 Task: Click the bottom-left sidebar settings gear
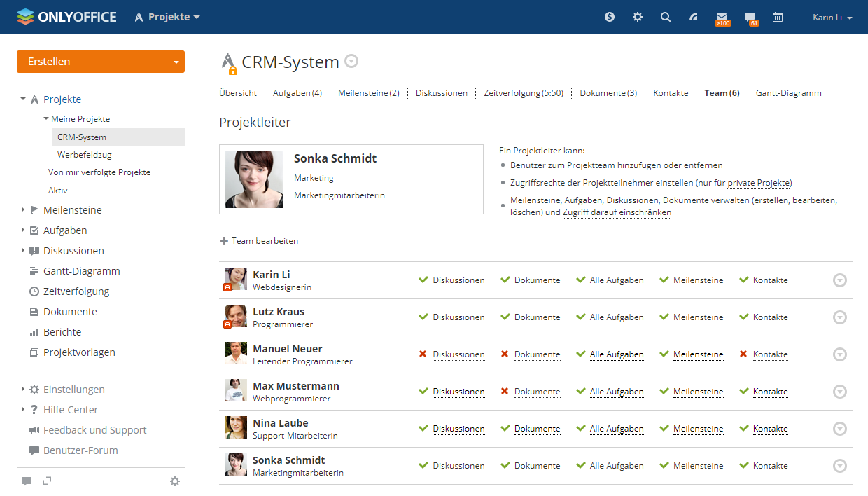[175, 481]
